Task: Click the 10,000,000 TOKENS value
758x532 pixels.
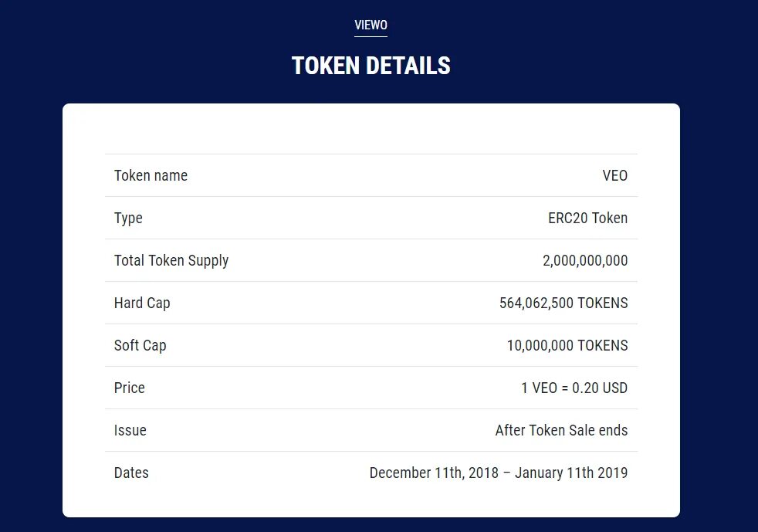Action: pos(567,346)
